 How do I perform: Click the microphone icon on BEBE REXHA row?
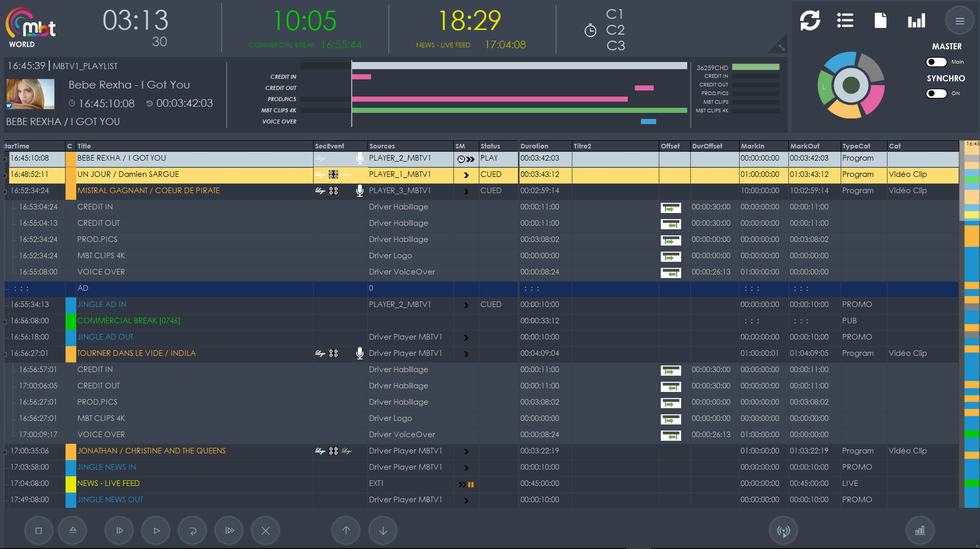click(x=360, y=158)
